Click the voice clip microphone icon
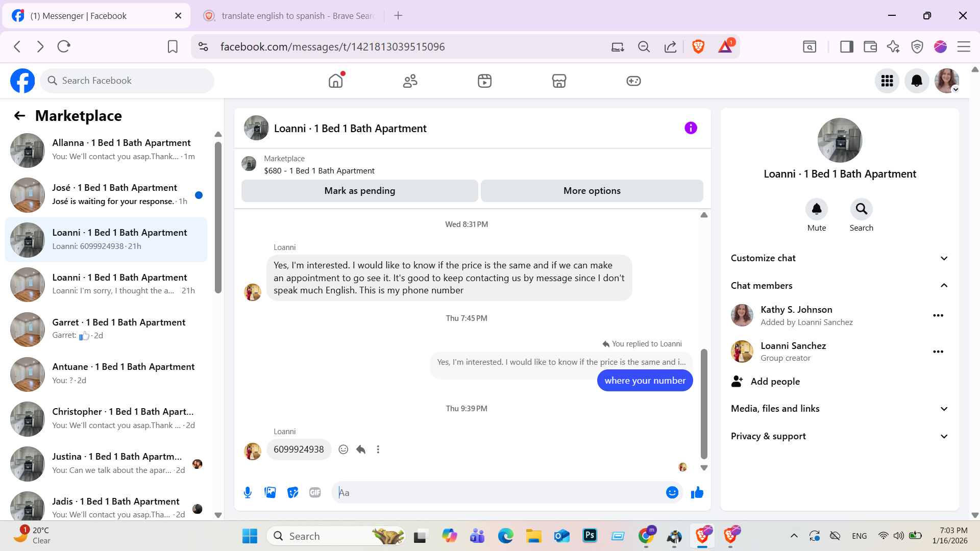This screenshot has width=980, height=551. click(248, 492)
